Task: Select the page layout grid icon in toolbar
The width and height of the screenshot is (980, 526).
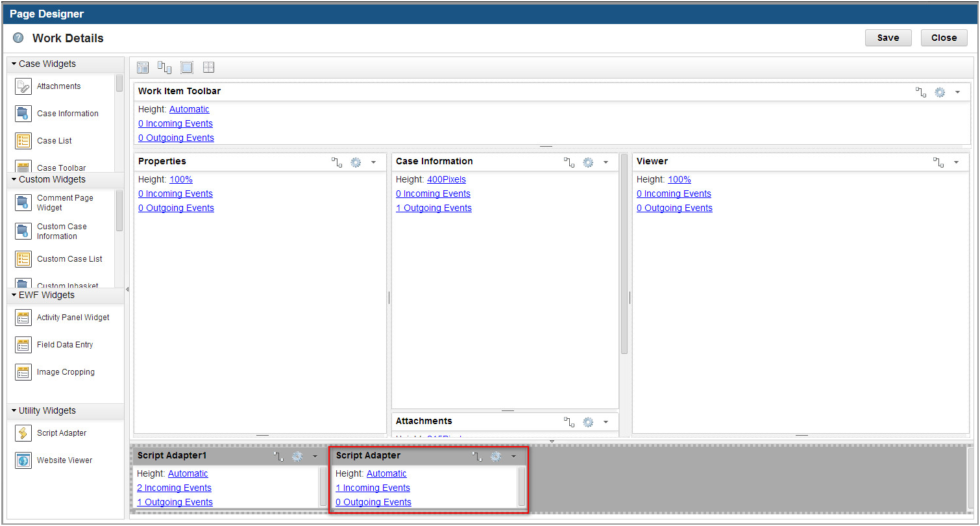Action: pos(208,67)
